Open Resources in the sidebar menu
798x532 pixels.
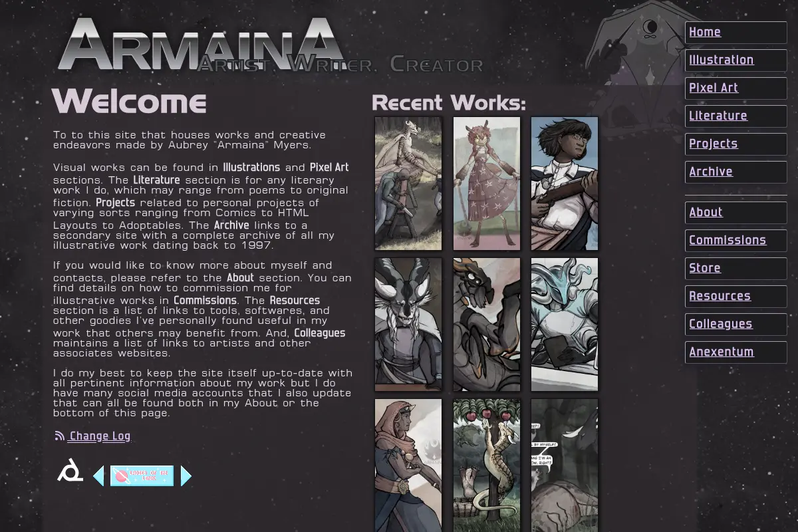735,296
